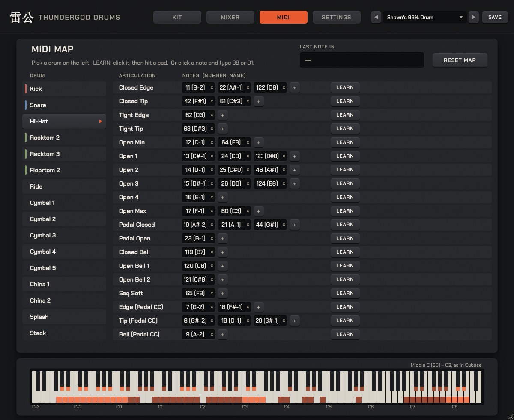Save the current preset with SAVE
Screen dimensions: 514x420
click(x=495, y=17)
